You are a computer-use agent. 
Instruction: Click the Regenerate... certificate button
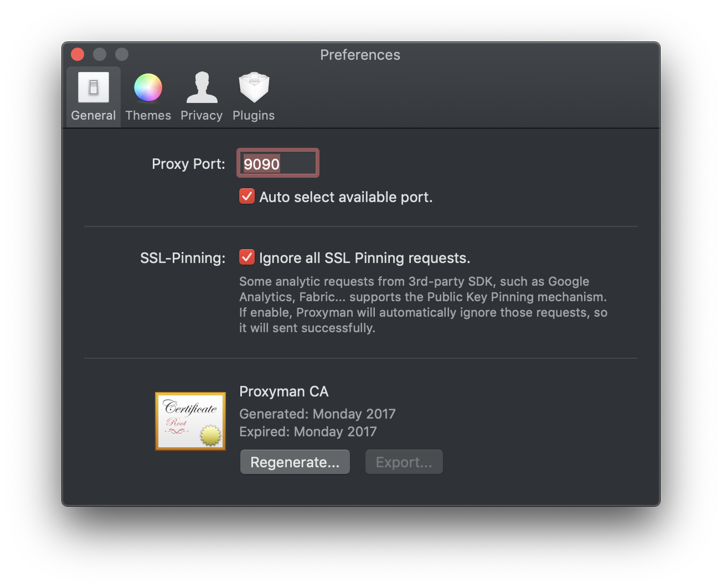tap(295, 462)
